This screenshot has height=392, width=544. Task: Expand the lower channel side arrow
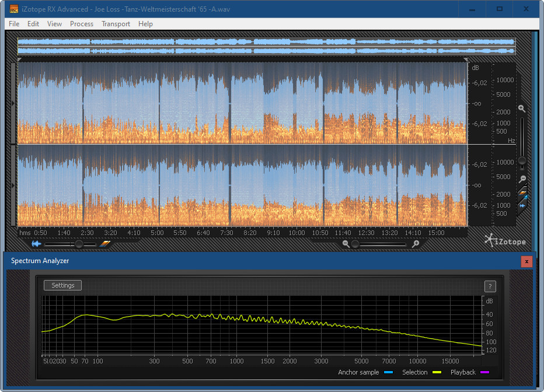tap(13, 185)
